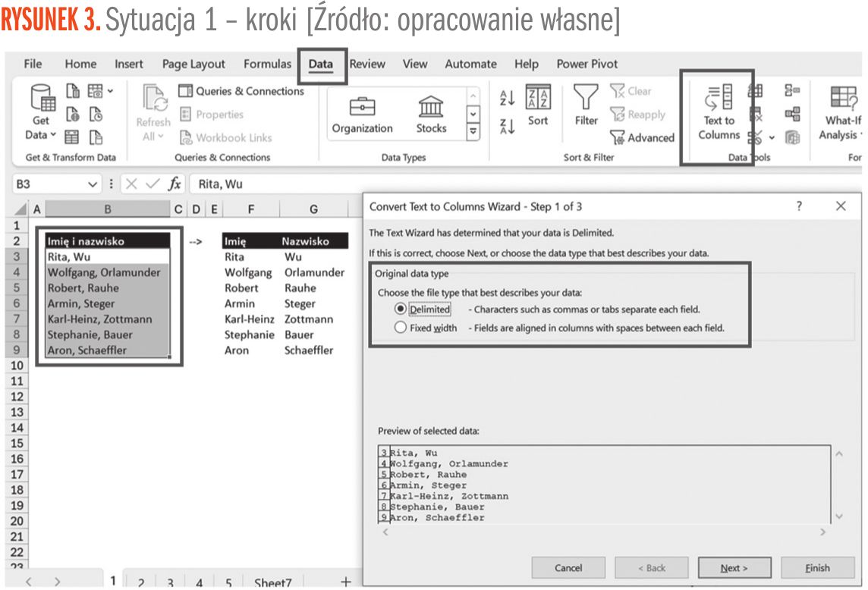Add a new sheet with the plus

click(x=346, y=582)
